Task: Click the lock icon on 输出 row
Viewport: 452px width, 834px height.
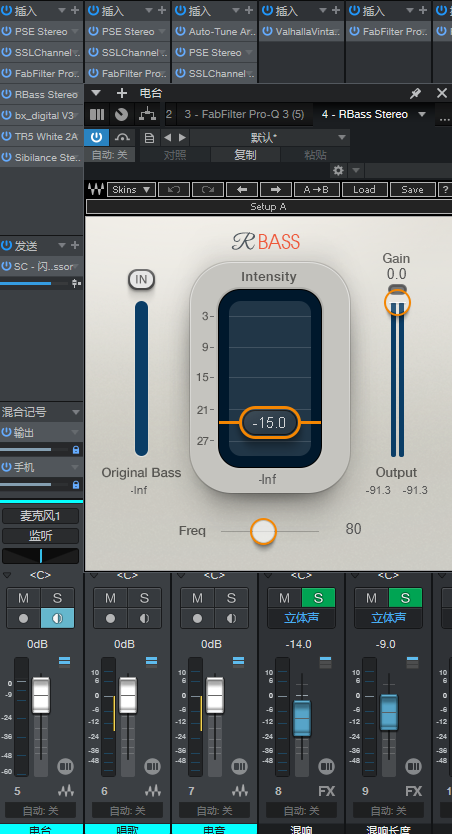Action: click(x=76, y=450)
